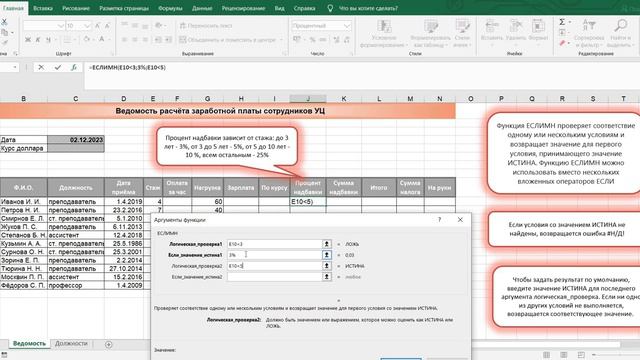The image size is (640, 360).
Task: Open the Данные ribbon tab
Action: [x=202, y=8]
